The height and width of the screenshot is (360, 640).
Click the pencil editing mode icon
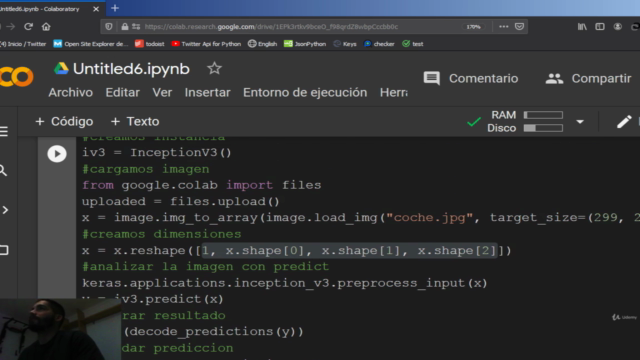point(624,122)
